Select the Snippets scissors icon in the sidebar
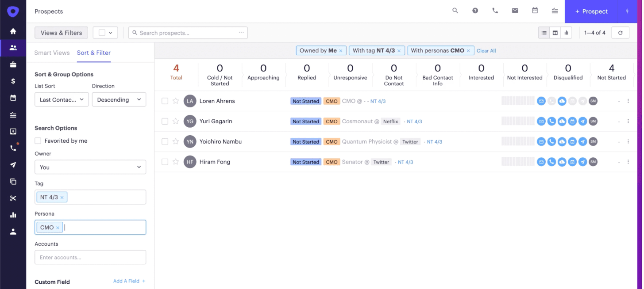The height and width of the screenshot is (289, 644). click(13, 198)
